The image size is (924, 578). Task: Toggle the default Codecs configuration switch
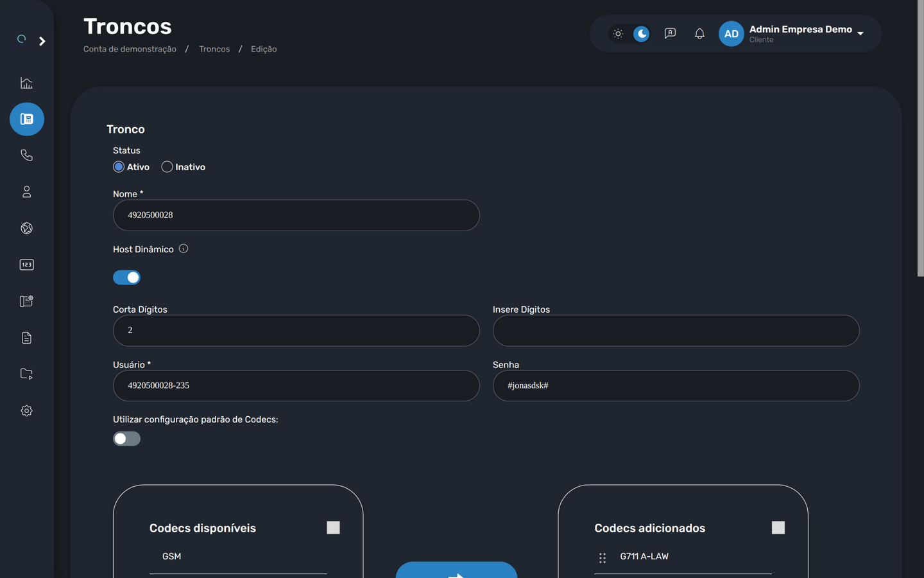126,439
